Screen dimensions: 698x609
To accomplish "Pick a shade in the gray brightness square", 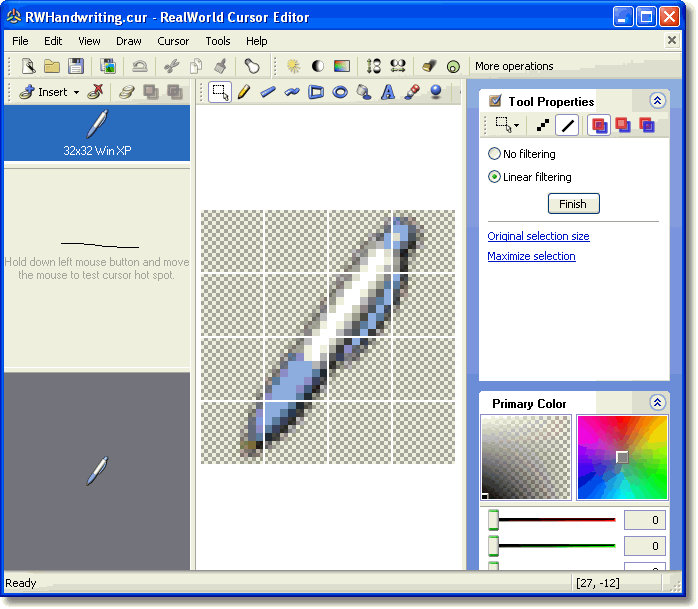I will pyautogui.click(x=526, y=457).
